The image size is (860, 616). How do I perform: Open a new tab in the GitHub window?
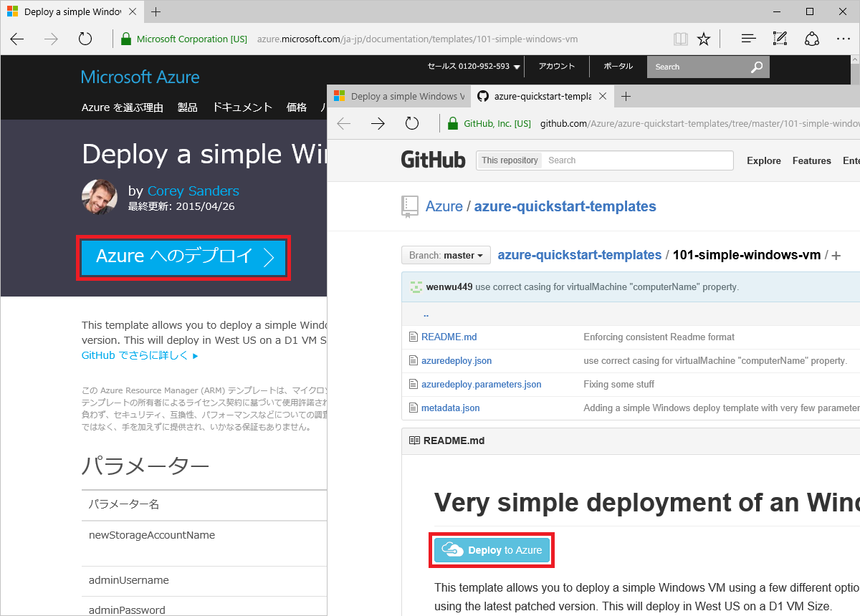[626, 96]
